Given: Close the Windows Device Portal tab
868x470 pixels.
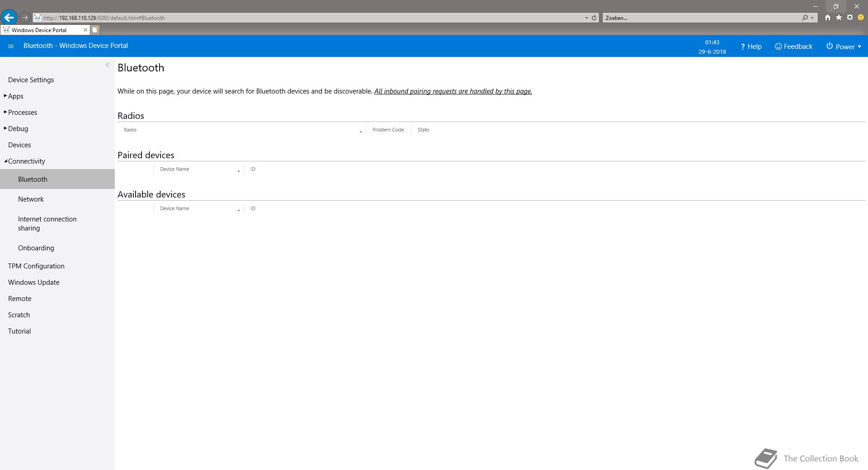Looking at the screenshot, I should tap(85, 30).
